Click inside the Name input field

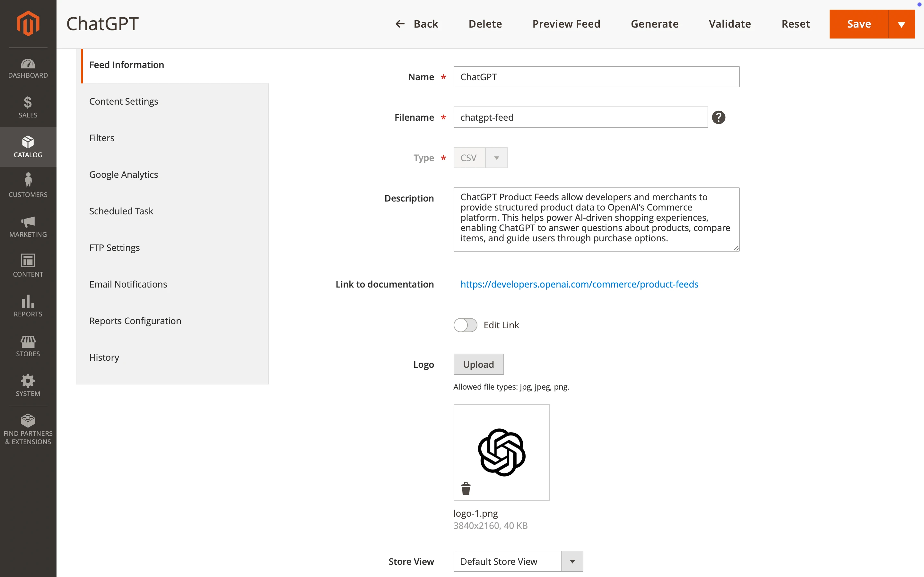pos(596,77)
